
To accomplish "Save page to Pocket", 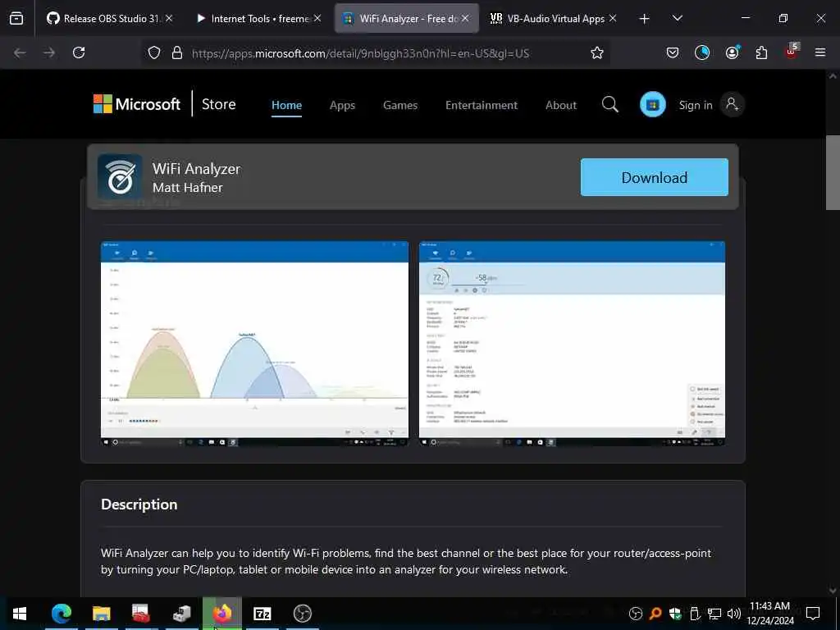I will click(673, 52).
